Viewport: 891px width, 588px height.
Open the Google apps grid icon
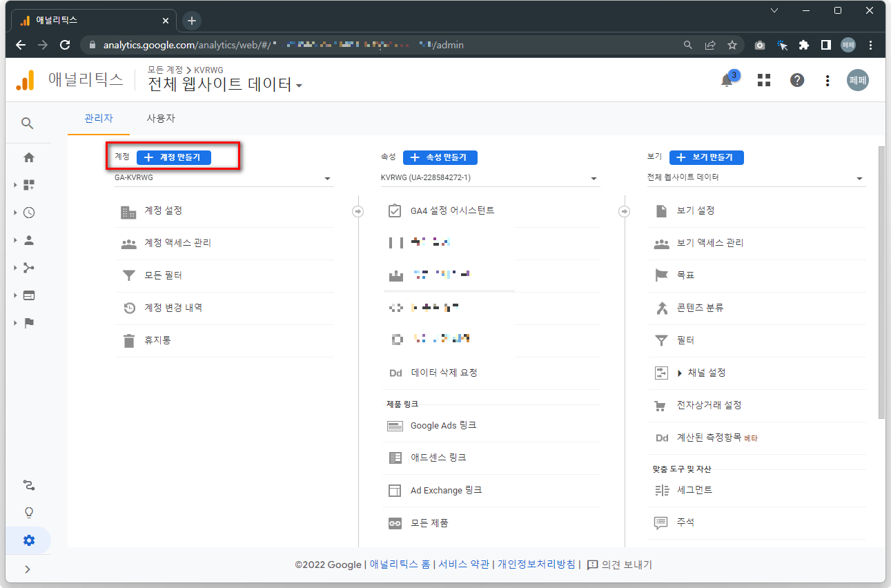pyautogui.click(x=763, y=80)
